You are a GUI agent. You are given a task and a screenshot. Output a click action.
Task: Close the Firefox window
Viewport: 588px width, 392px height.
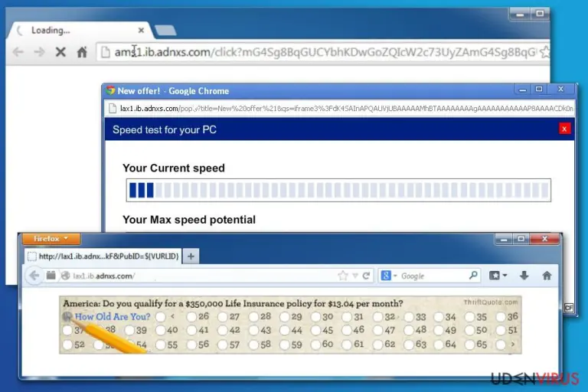tap(545, 239)
